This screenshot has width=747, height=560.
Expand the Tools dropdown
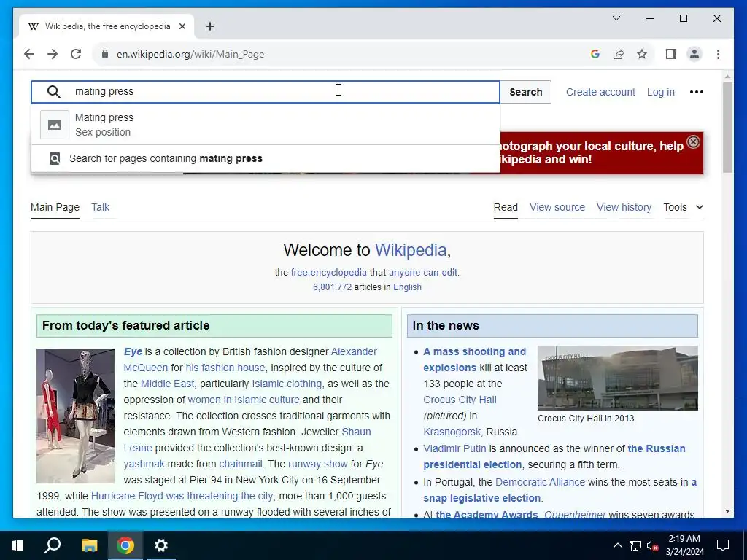[683, 207]
